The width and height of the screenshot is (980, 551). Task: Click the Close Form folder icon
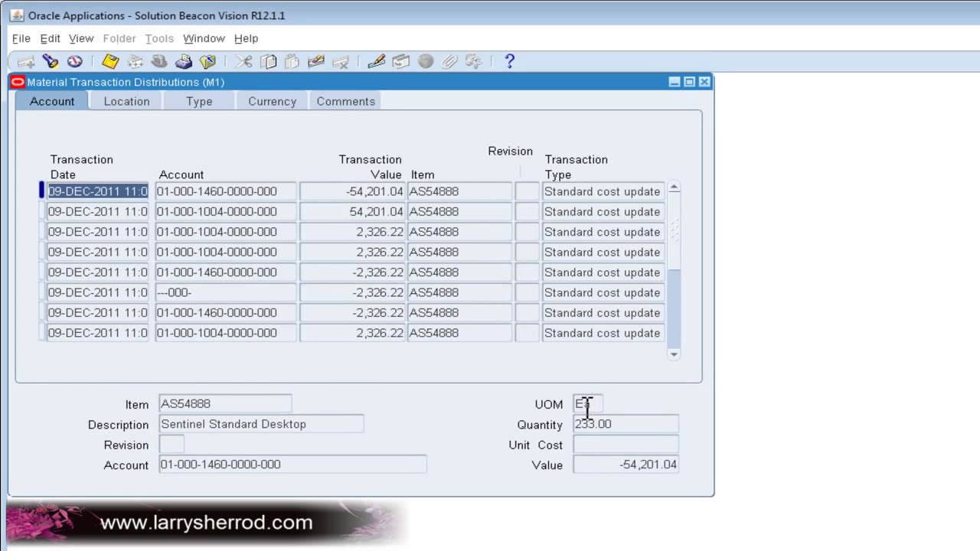point(208,62)
